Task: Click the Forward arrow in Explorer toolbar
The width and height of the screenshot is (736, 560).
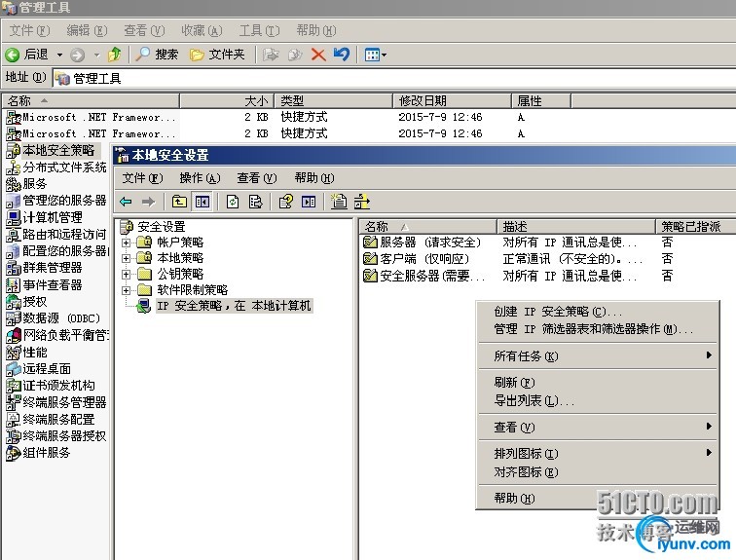Action: point(78,55)
